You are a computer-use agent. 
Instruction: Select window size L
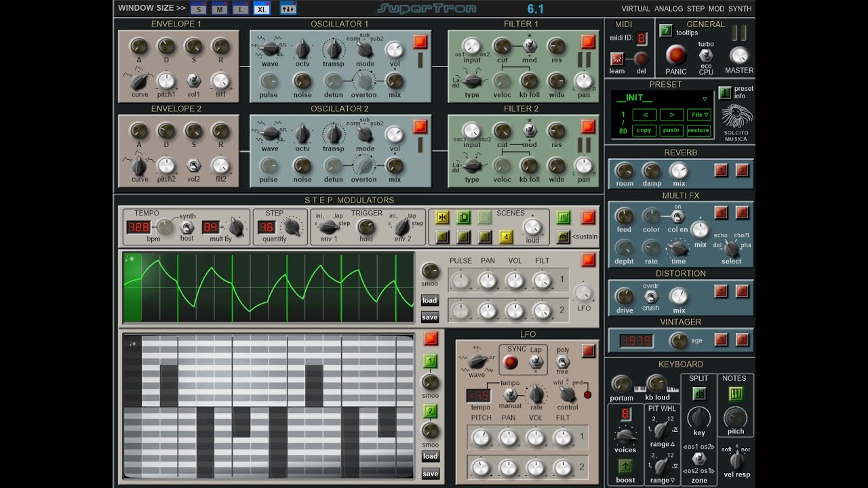(240, 9)
